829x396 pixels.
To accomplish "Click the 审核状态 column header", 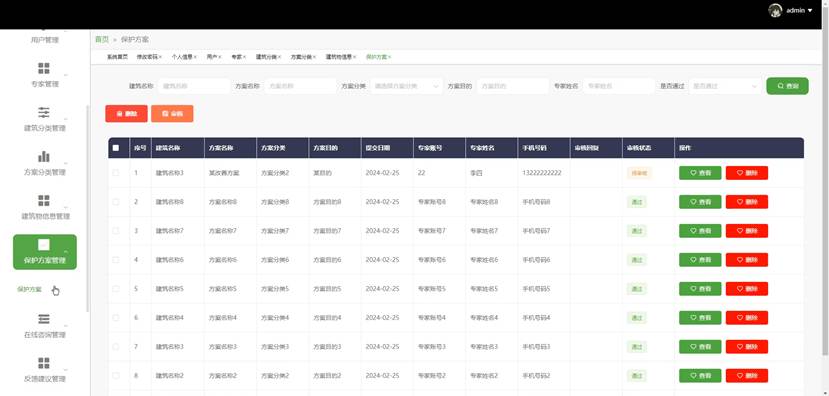I will [639, 148].
